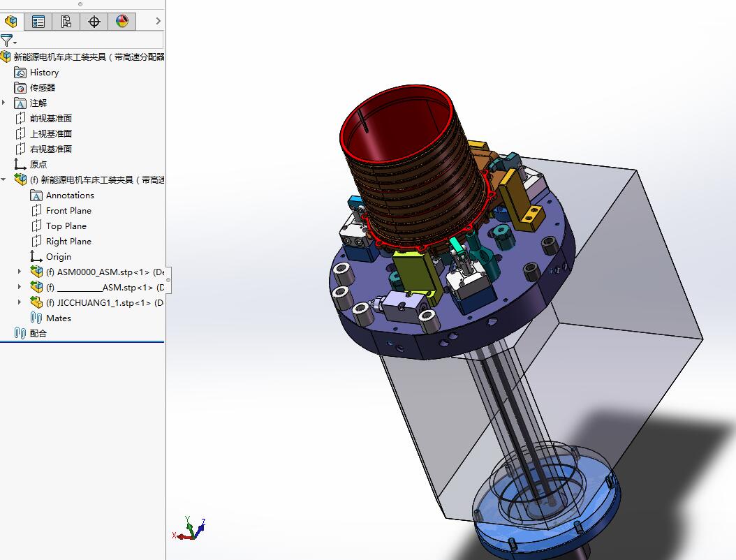Open the DisplayManager color ball tab
736x560 pixels.
pyautogui.click(x=122, y=21)
